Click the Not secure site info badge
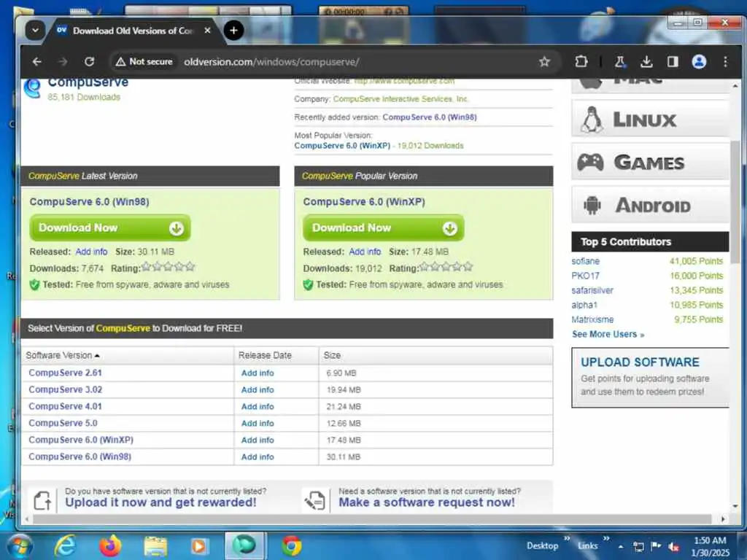 (144, 61)
